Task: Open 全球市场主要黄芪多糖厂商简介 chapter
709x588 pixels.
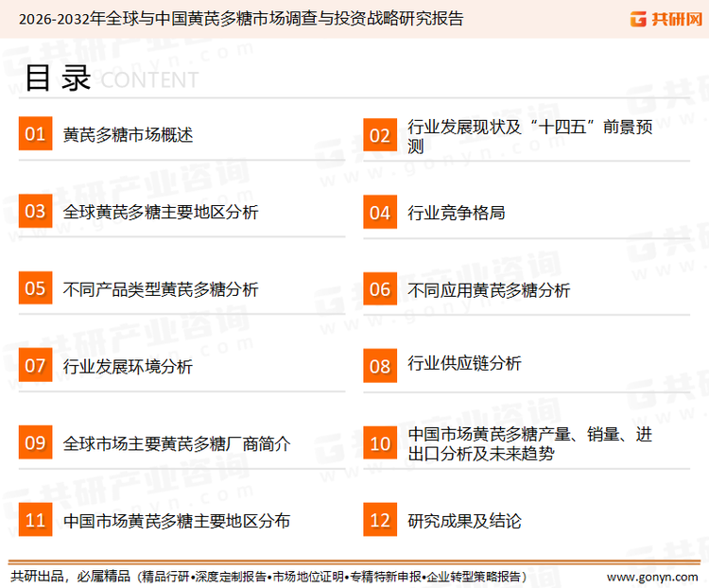Action: [x=176, y=443]
